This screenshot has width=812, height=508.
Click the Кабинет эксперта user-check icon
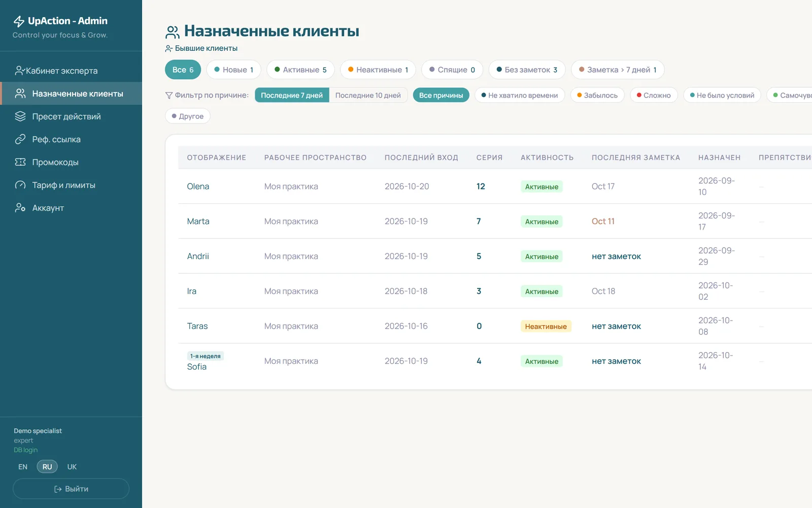[x=20, y=71]
